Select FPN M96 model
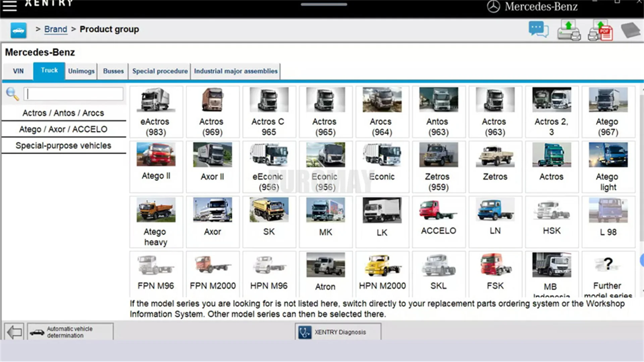Image resolution: width=644 pixels, height=362 pixels. 156,274
